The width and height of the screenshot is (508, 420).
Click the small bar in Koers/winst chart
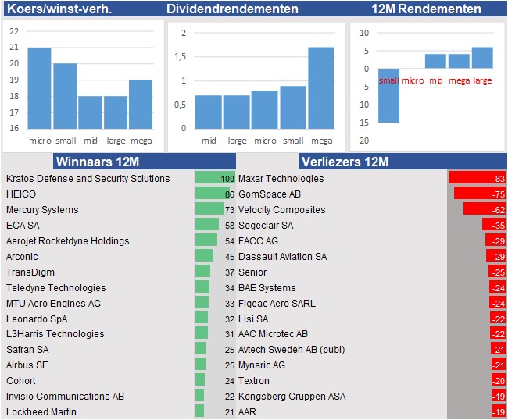tap(65, 96)
